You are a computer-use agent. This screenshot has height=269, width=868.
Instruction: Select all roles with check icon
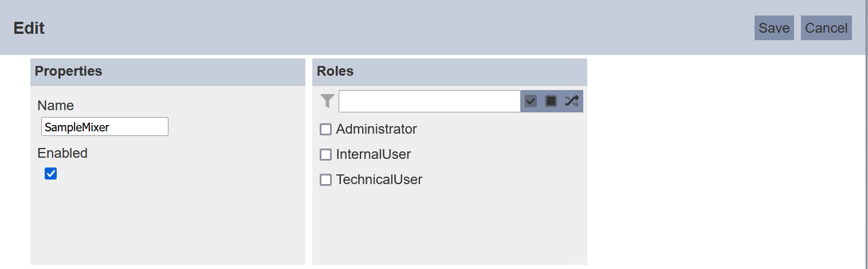point(531,101)
